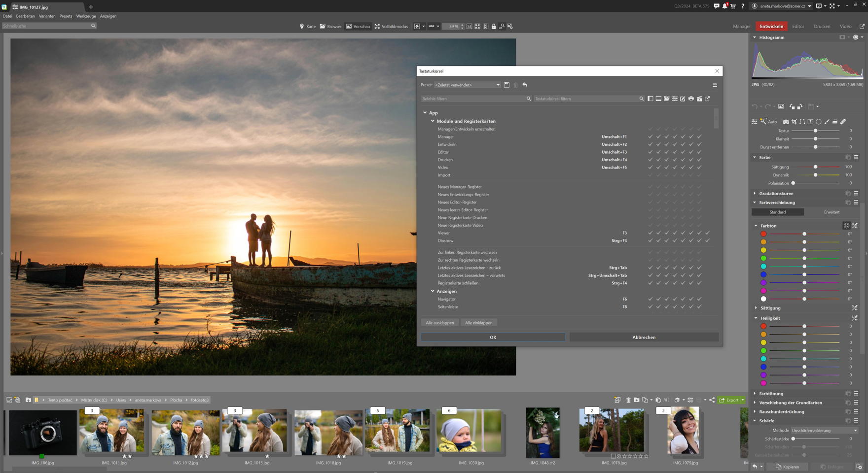The height and width of the screenshot is (473, 868).
Task: Select the radial filter circle tool
Action: (x=819, y=122)
